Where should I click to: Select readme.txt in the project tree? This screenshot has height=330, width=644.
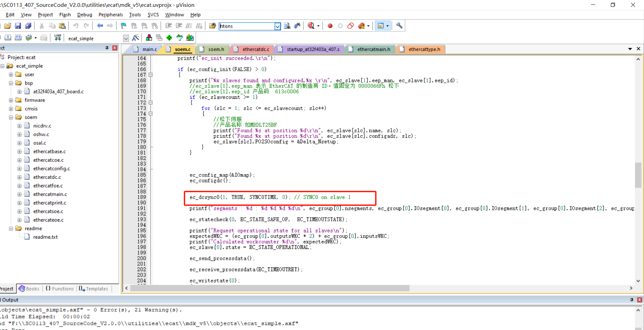click(x=45, y=237)
